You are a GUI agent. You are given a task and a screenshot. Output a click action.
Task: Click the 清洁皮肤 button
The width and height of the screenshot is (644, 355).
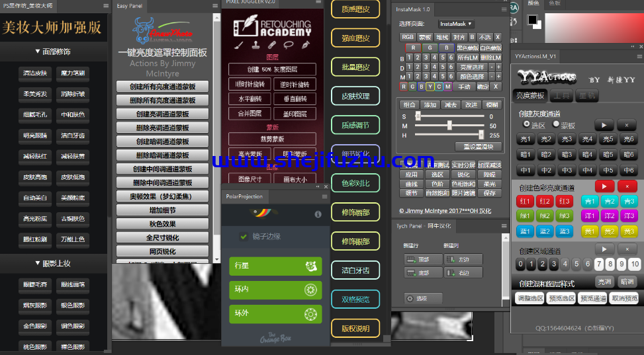(35, 73)
